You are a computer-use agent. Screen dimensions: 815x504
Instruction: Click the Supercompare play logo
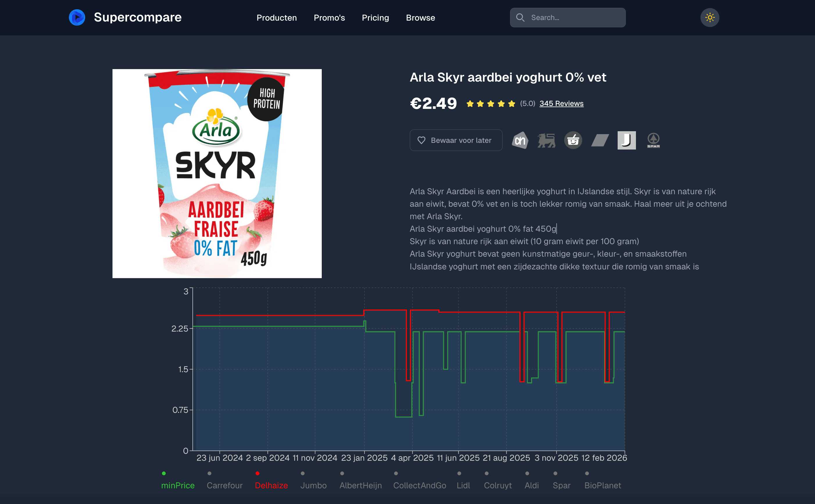tap(77, 17)
